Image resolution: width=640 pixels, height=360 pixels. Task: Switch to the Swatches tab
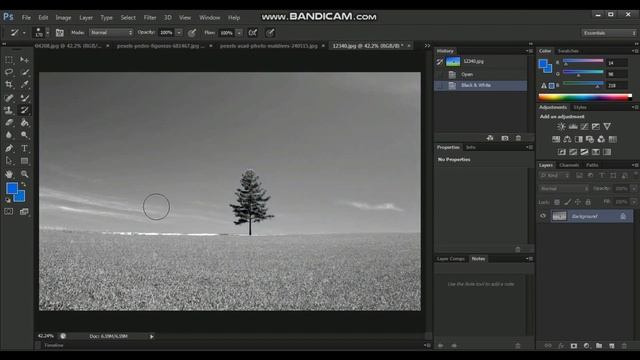tap(568, 51)
